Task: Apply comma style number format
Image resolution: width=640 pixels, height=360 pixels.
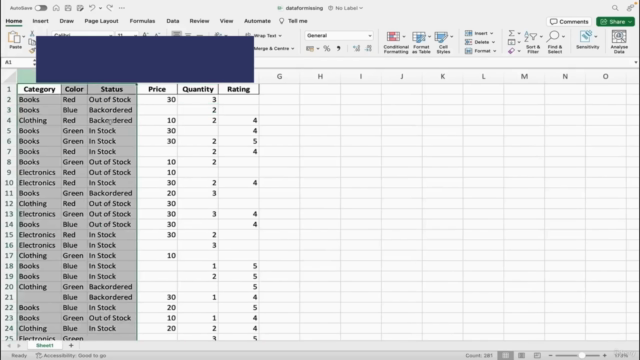Action: tap(338, 49)
